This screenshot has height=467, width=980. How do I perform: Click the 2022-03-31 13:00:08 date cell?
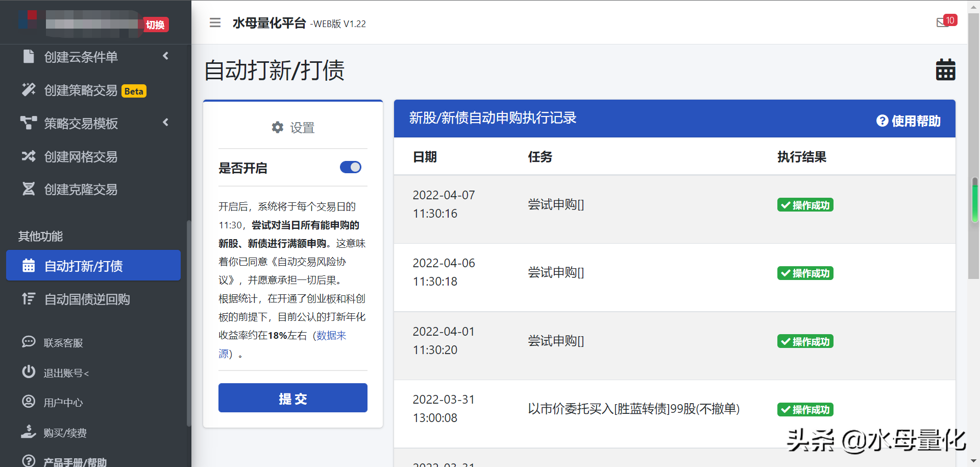(444, 409)
